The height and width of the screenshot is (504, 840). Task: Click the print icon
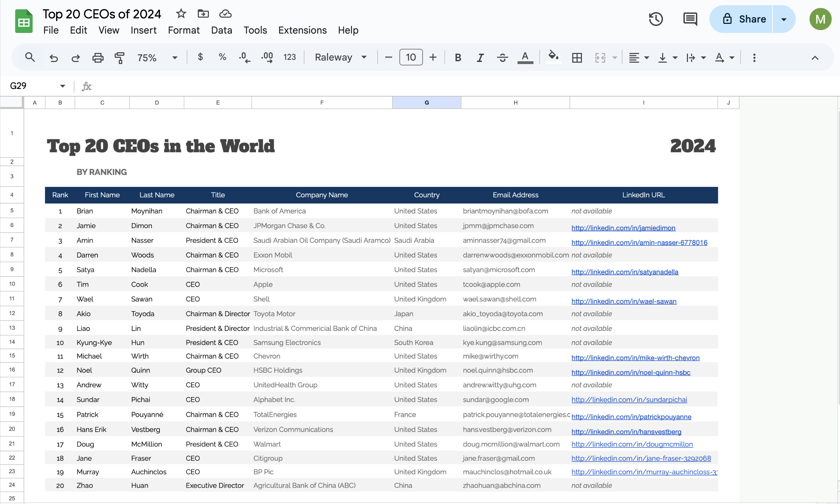(98, 57)
